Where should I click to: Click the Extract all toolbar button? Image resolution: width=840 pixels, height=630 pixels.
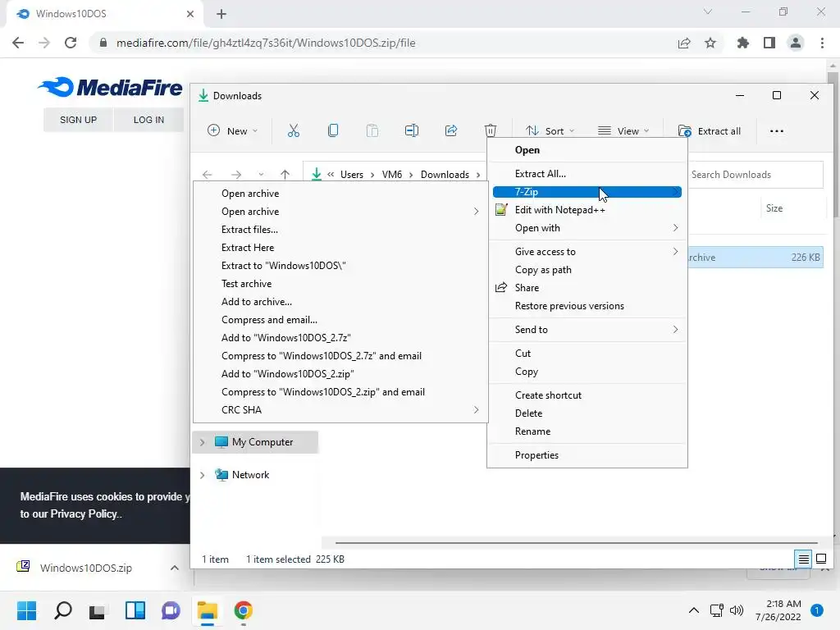(710, 131)
